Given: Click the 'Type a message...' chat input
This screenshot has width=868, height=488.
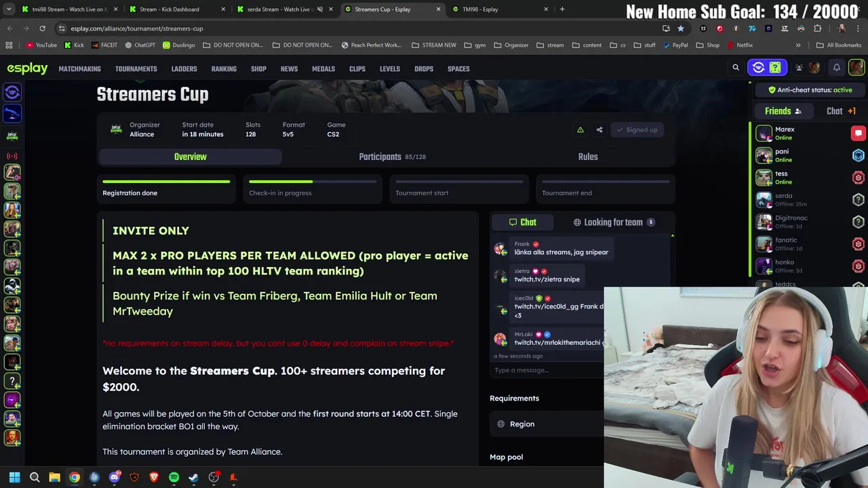Looking at the screenshot, I should coord(547,370).
